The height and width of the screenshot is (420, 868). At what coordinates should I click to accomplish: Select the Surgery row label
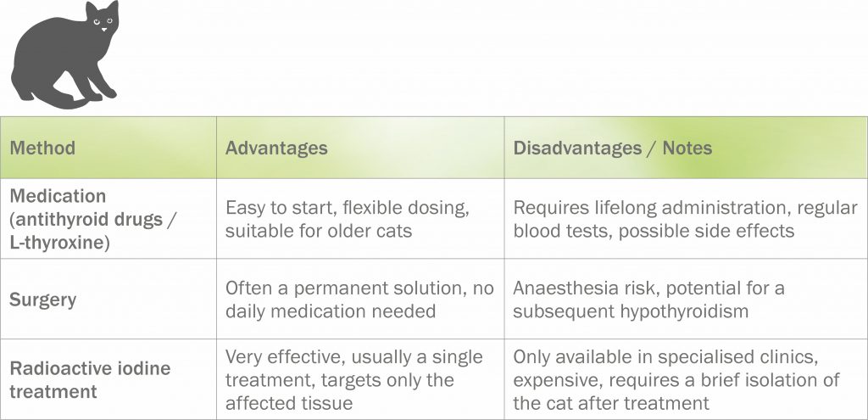point(42,300)
